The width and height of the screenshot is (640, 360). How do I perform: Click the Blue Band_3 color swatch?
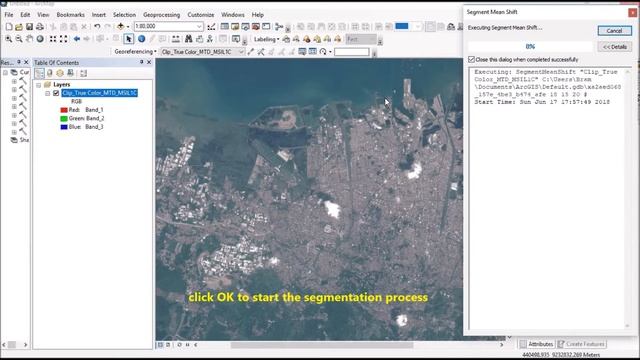[64, 127]
